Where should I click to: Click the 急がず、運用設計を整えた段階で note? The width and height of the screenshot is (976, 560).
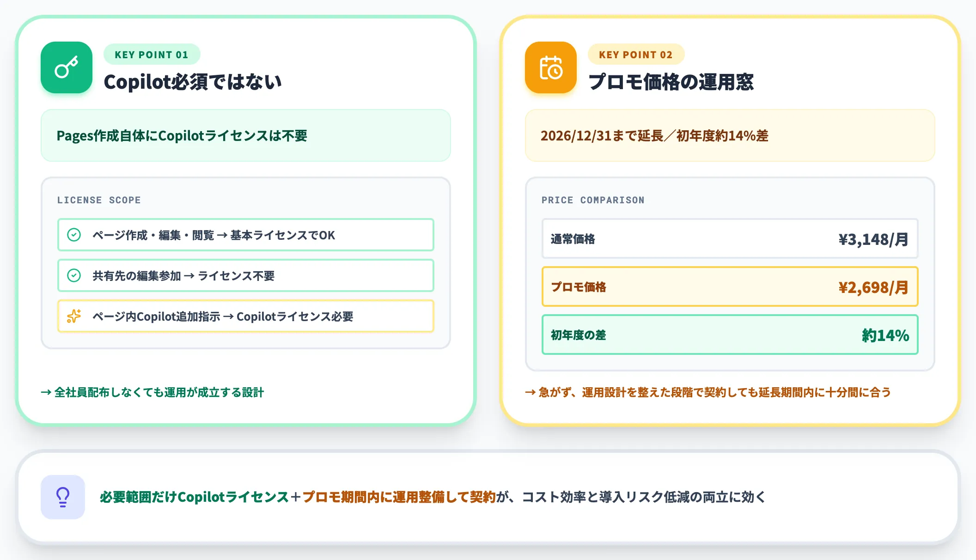click(708, 392)
